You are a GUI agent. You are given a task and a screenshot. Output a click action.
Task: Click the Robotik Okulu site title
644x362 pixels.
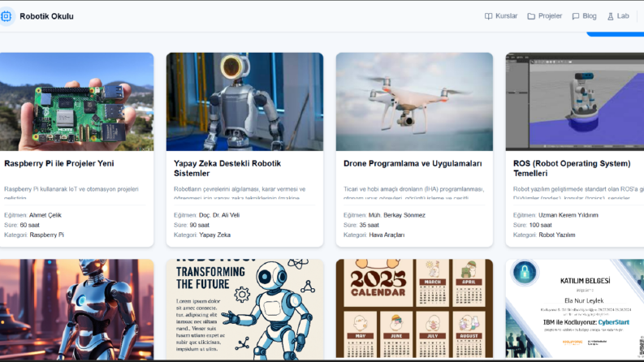click(x=46, y=16)
